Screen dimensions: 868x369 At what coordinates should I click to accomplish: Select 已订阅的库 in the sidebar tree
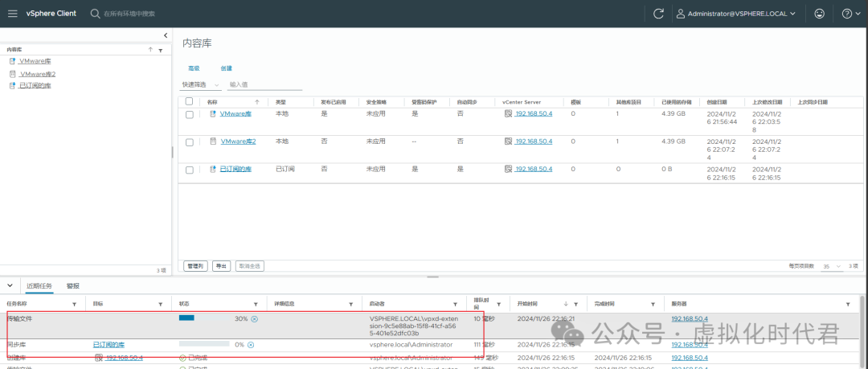tap(35, 86)
